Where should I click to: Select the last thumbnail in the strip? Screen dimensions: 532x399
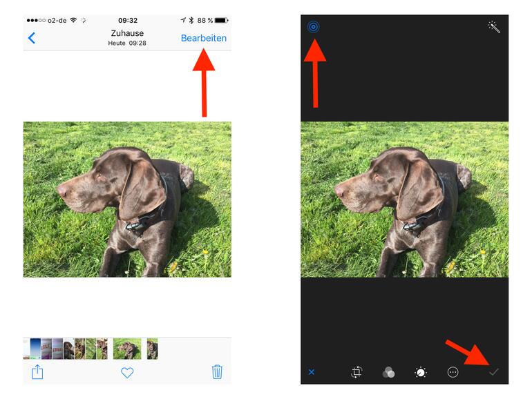point(152,348)
